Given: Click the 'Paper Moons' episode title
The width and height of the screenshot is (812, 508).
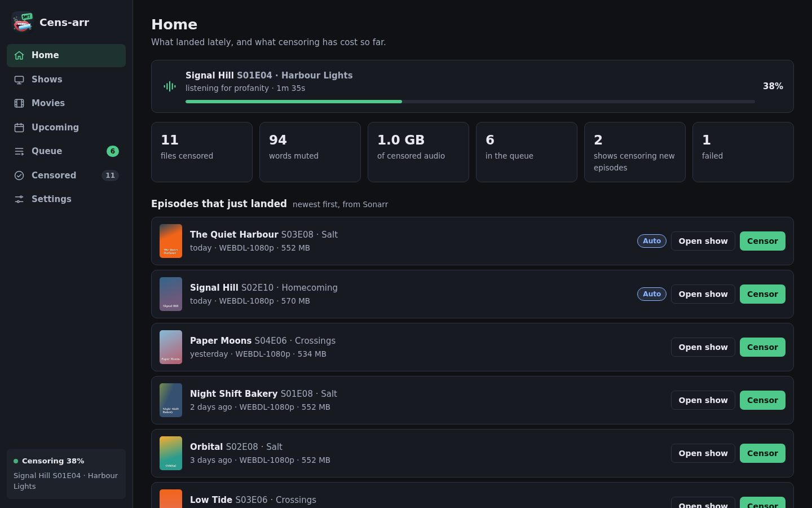Looking at the screenshot, I should pos(220,341).
